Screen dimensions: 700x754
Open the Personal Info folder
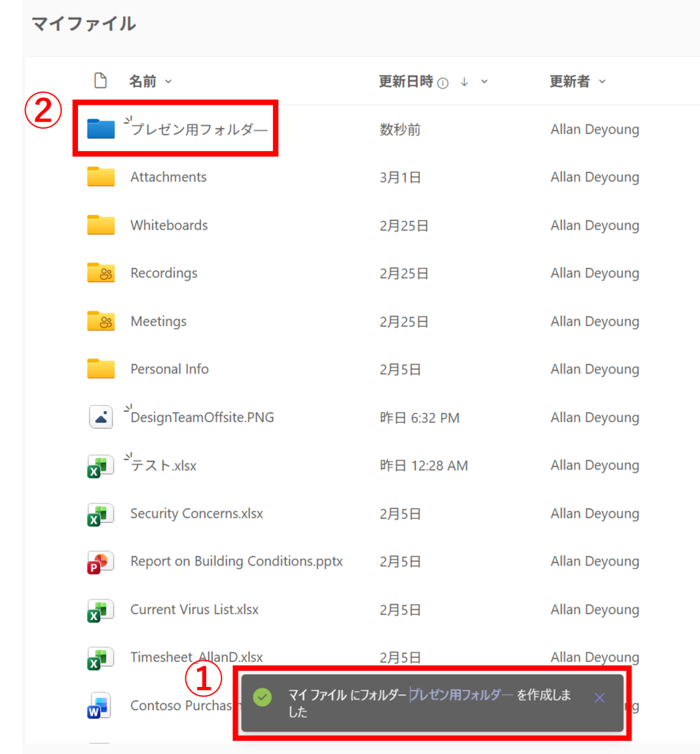169,369
